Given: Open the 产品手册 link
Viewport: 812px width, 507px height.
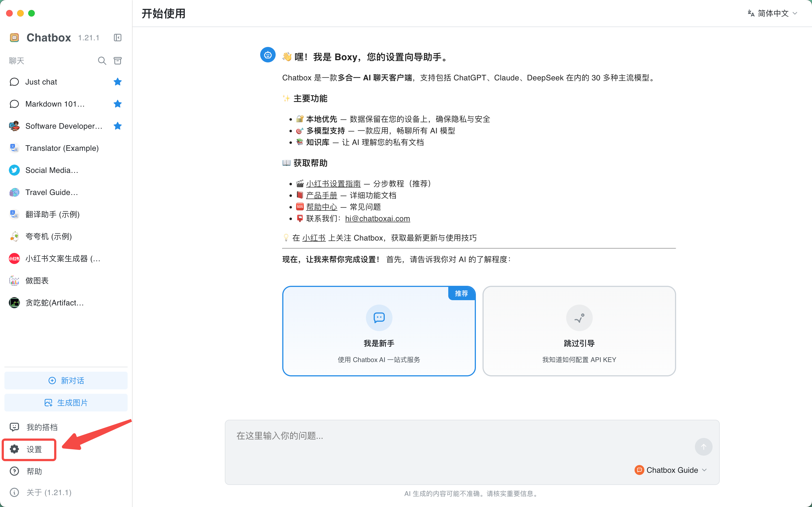Looking at the screenshot, I should click(322, 196).
